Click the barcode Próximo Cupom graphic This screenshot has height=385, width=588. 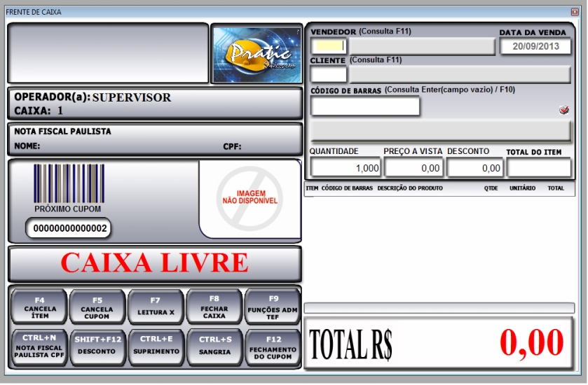click(69, 183)
